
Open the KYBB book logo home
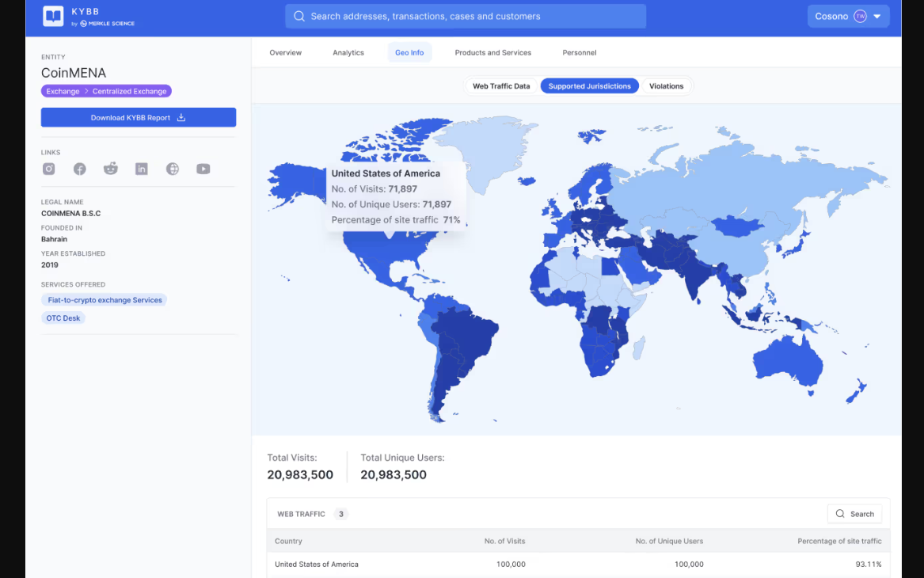coord(53,16)
